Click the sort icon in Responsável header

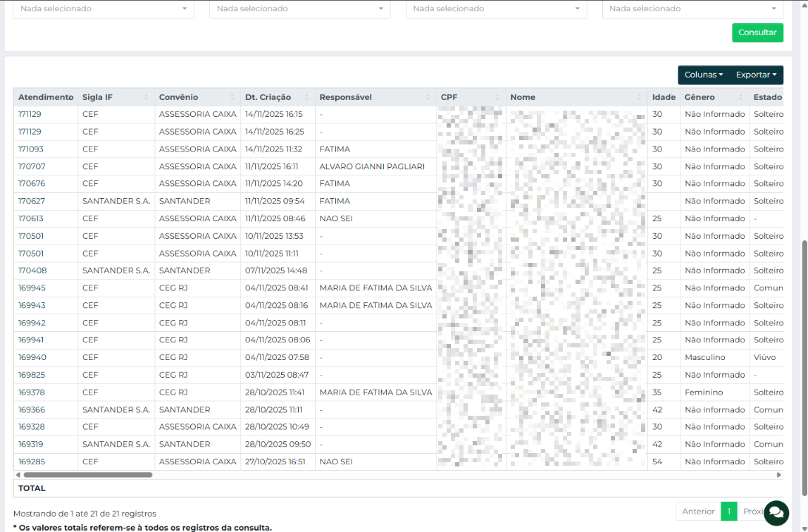[x=428, y=97]
